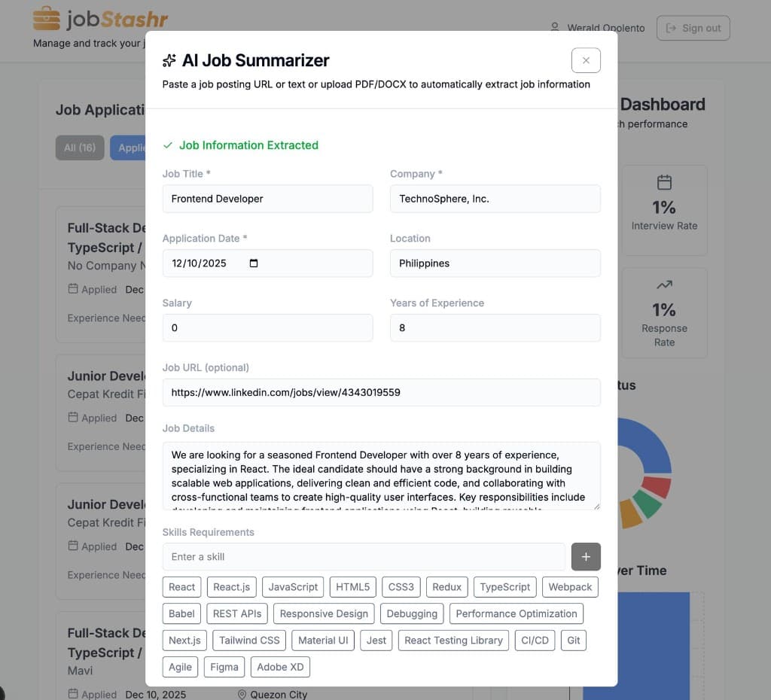Click the calendar icon above Interview Rate
This screenshot has width=771, height=700.
(x=665, y=181)
